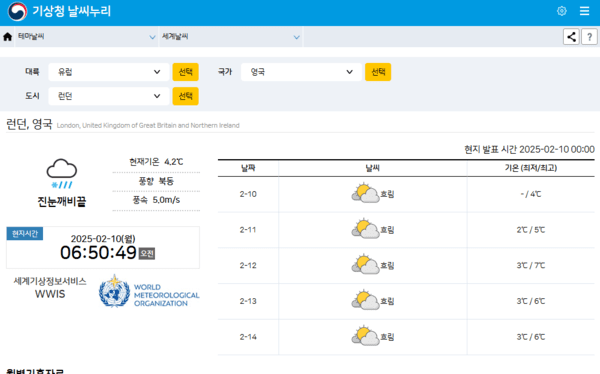Click 흐림 label in 2-12 row
Viewport: 600px width, 374px height.
point(387,265)
